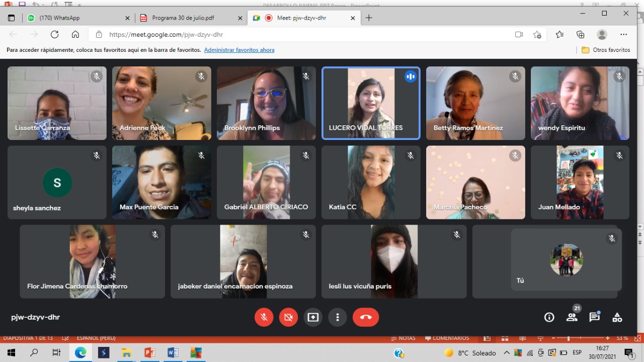The width and height of the screenshot is (644, 362).
Task: Select the Meet pjw-dzyv-dhr tab
Action: [305, 18]
